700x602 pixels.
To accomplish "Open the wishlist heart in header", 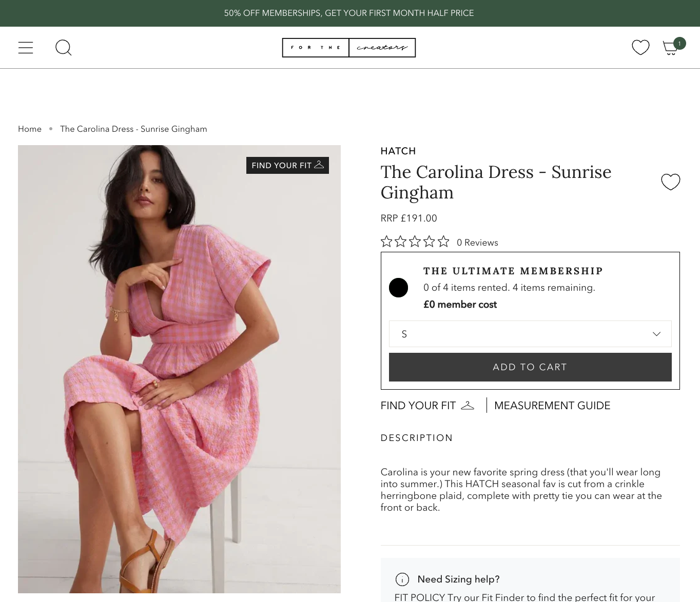I will [x=640, y=47].
